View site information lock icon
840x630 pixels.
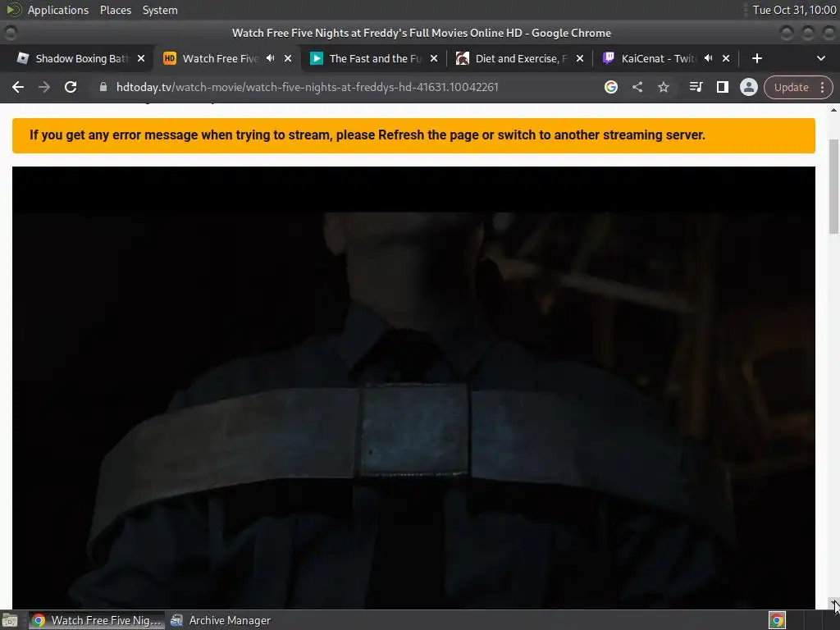pos(103,87)
